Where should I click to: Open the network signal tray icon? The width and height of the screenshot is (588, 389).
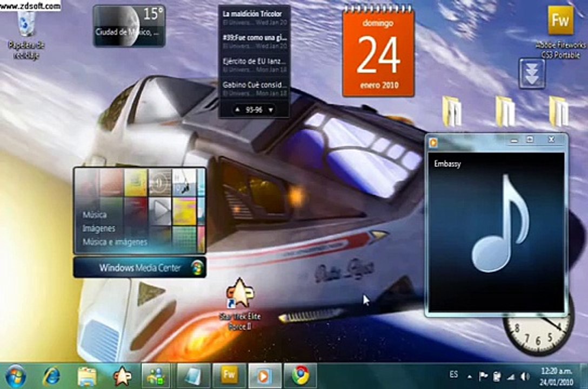[511, 376]
